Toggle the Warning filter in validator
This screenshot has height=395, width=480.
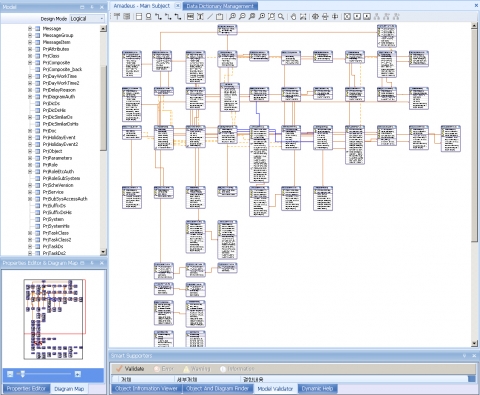(x=197, y=369)
